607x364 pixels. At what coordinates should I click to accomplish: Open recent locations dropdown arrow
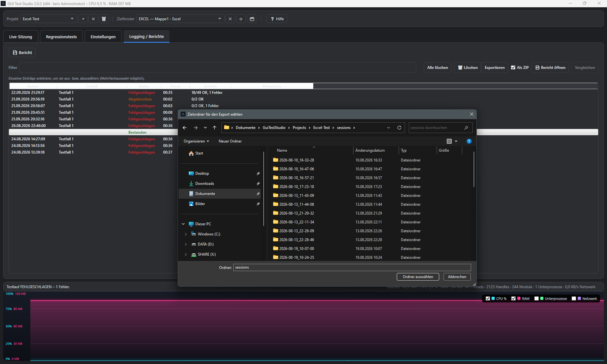click(x=205, y=128)
